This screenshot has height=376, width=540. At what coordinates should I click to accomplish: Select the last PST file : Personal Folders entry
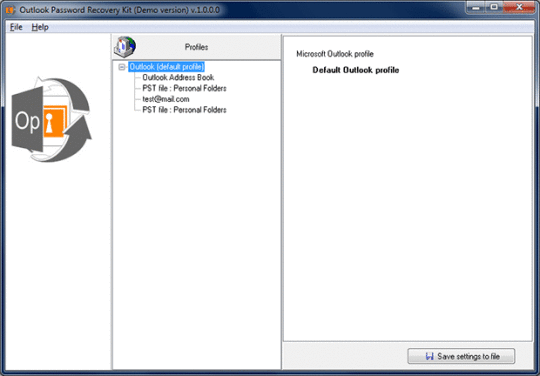(x=184, y=110)
